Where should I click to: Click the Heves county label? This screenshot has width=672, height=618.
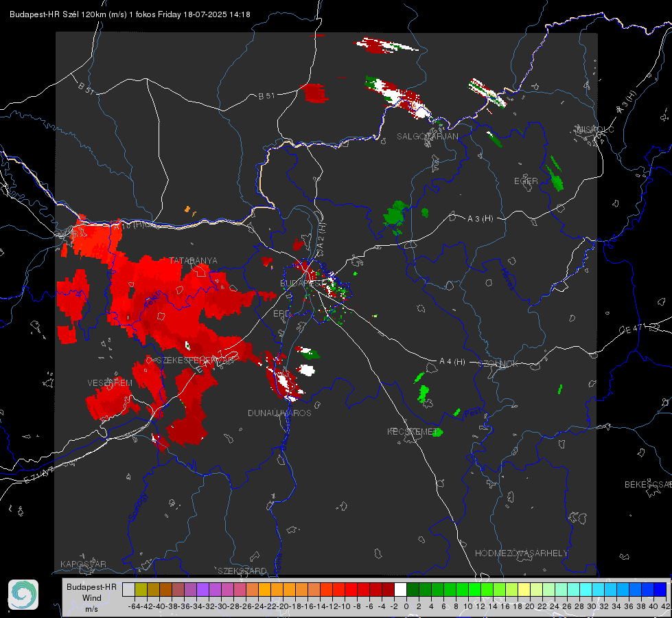pos(508,279)
